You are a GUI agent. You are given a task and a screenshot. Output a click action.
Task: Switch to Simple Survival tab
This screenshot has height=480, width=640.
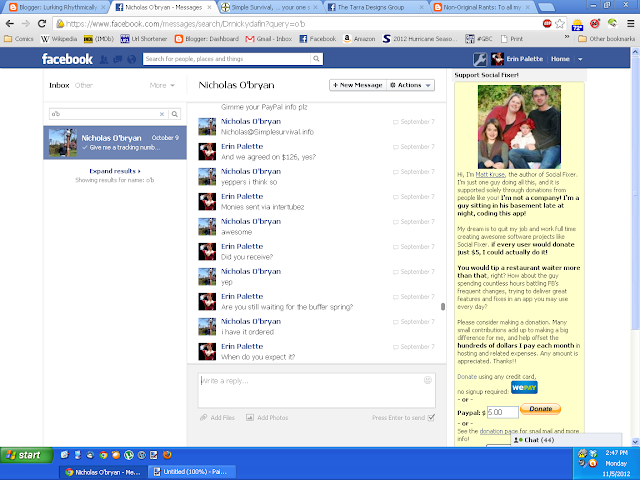[x=270, y=7]
